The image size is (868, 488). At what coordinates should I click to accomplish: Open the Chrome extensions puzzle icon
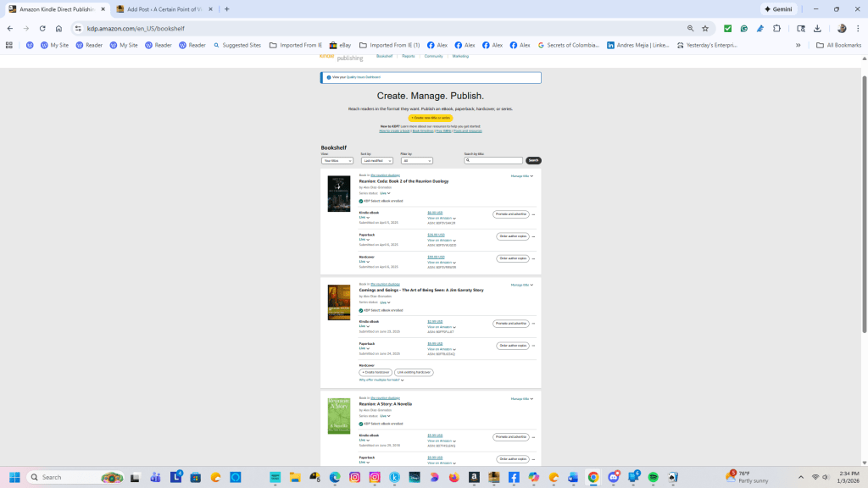pos(776,28)
